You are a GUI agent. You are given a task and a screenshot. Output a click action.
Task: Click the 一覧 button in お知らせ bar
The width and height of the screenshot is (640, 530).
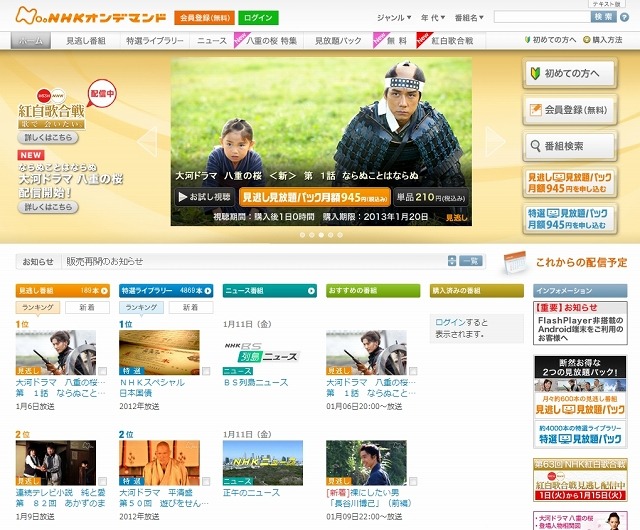click(x=471, y=261)
